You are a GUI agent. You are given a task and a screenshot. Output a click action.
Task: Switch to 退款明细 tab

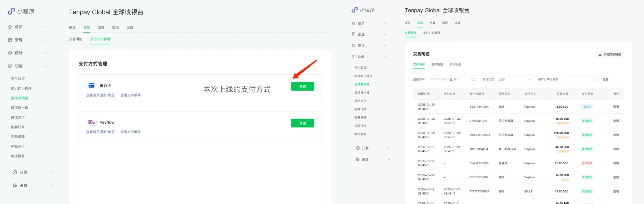coord(437,64)
